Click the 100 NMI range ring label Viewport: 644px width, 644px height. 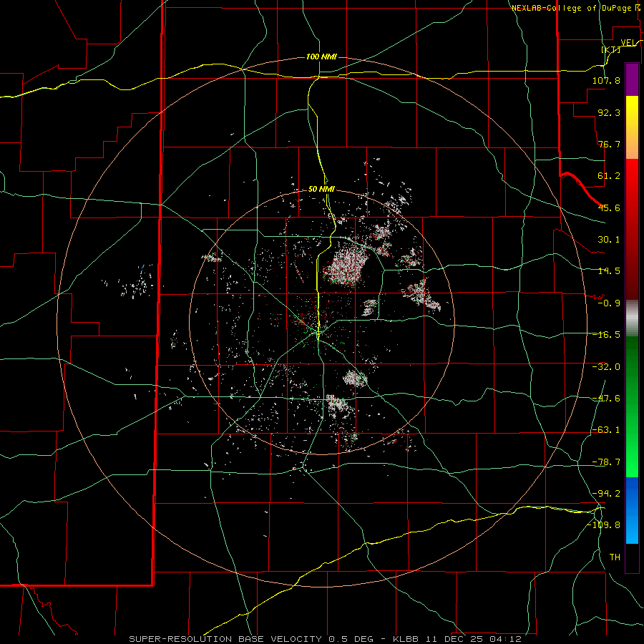pos(321,57)
